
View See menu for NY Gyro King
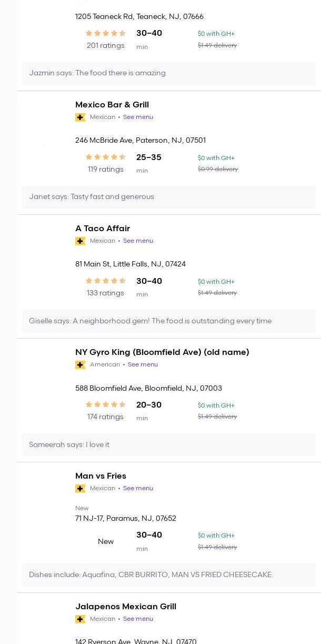tap(143, 365)
